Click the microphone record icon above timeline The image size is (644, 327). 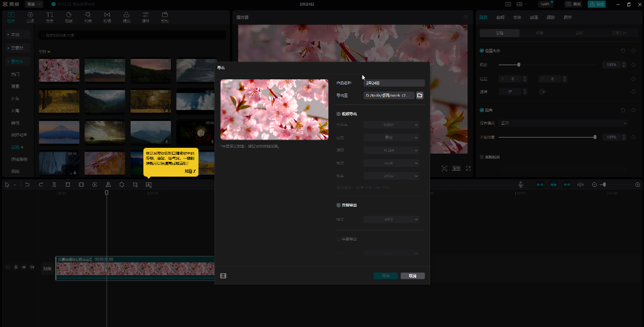pyautogui.click(x=520, y=185)
